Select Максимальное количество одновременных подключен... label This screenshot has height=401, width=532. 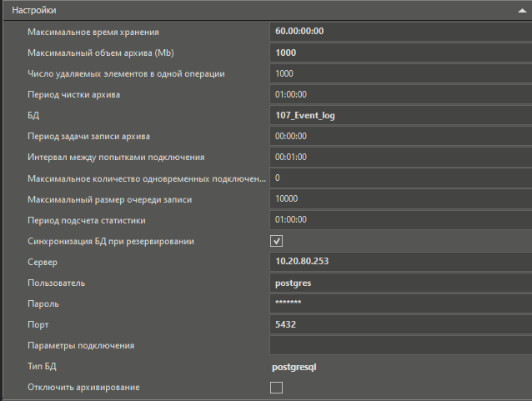click(147, 178)
